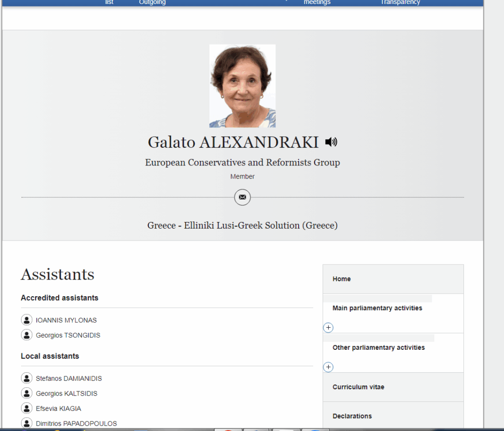The height and width of the screenshot is (431, 504).
Task: Click the Local assistants heading
Action: pos(50,356)
